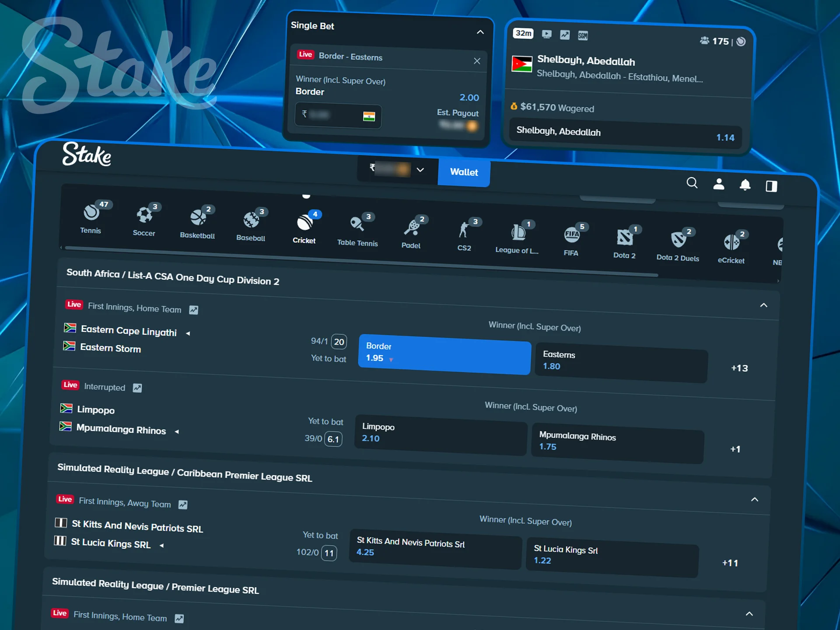Remove Border - Easterns bet from slip
Viewport: 840px width, 630px height.
(x=477, y=61)
